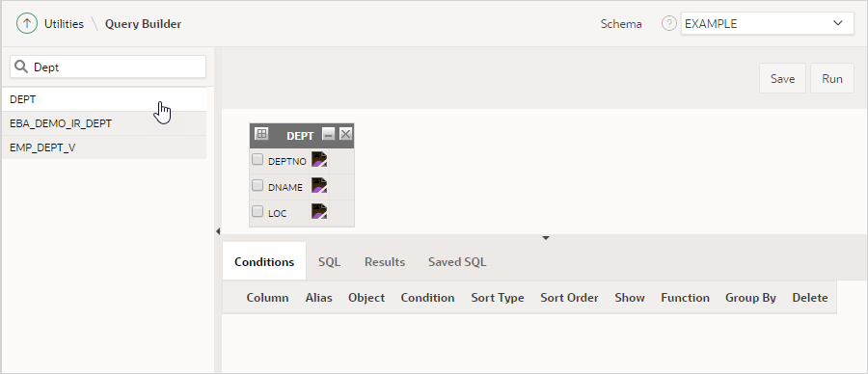
Task: Click the LOC column type icon
Action: click(x=319, y=211)
